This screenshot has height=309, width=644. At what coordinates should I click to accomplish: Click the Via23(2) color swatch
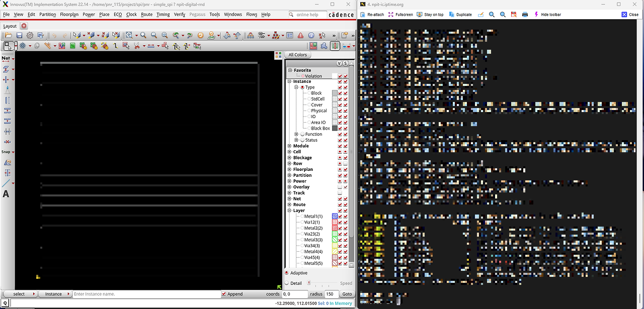pyautogui.click(x=335, y=234)
